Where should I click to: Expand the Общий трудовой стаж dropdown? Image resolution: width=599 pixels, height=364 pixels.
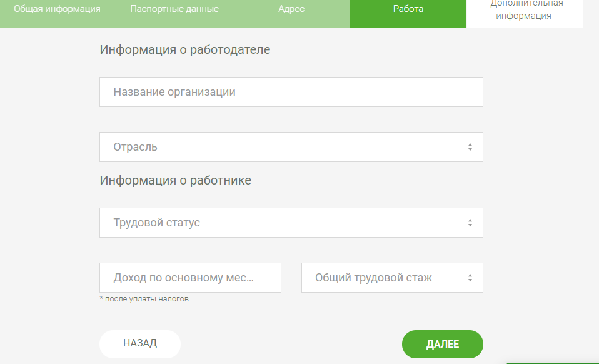click(392, 277)
